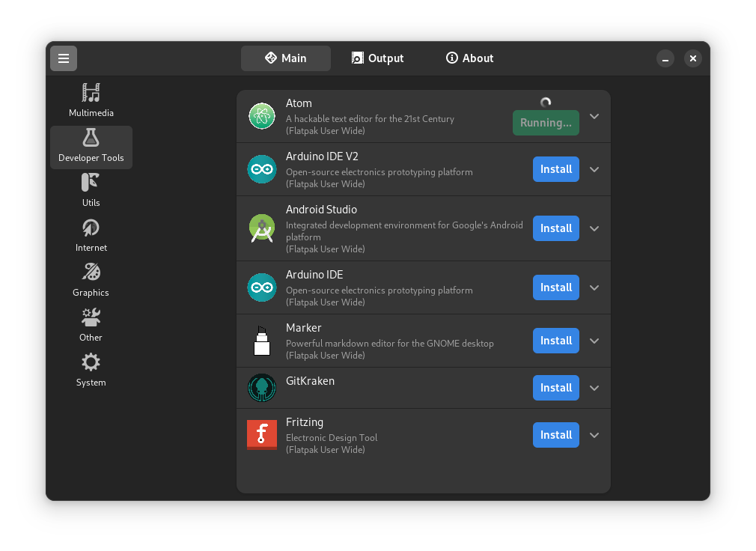Click the Android Studio app icon
756x551 pixels.
pyautogui.click(x=262, y=228)
